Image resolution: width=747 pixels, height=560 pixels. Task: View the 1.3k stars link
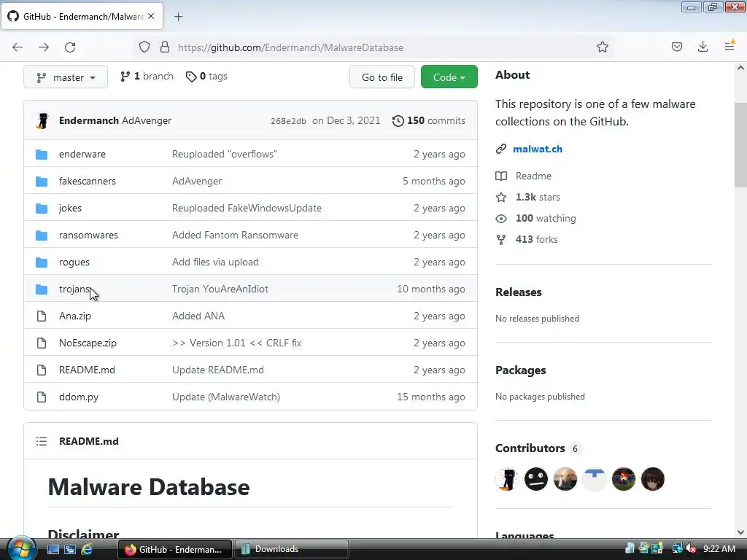538,197
